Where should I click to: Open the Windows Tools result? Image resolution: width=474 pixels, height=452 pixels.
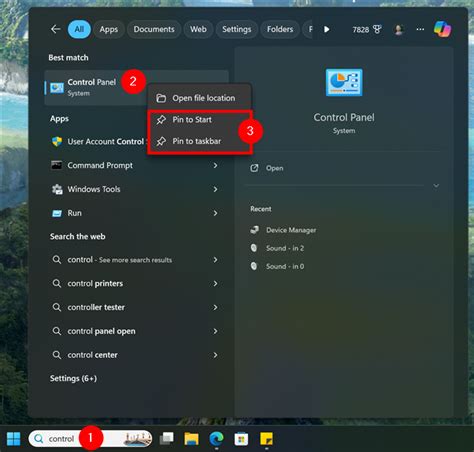pyautogui.click(x=136, y=189)
